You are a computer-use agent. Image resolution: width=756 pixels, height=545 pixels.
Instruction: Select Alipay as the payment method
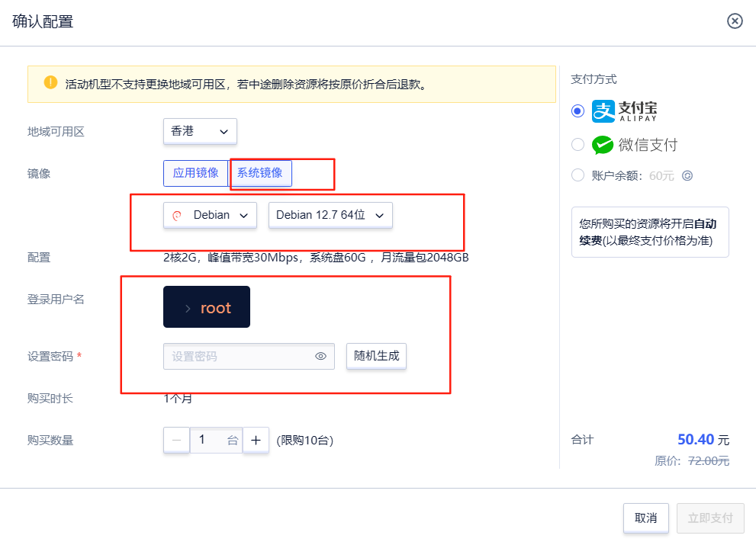coord(577,111)
